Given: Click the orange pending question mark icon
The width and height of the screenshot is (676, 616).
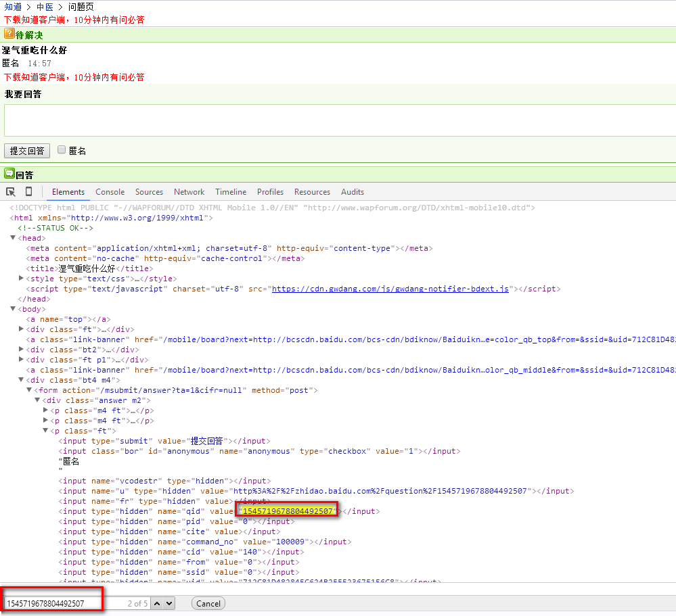Looking at the screenshot, I should (9, 34).
